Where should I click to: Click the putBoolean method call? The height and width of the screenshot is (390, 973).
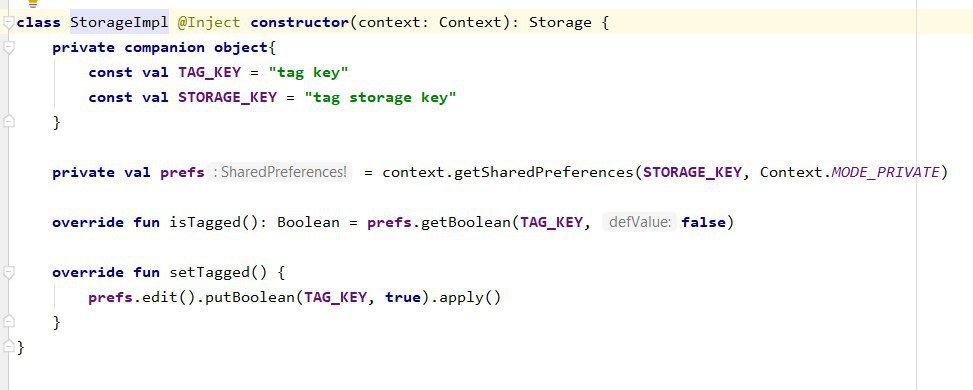pyautogui.click(x=250, y=297)
